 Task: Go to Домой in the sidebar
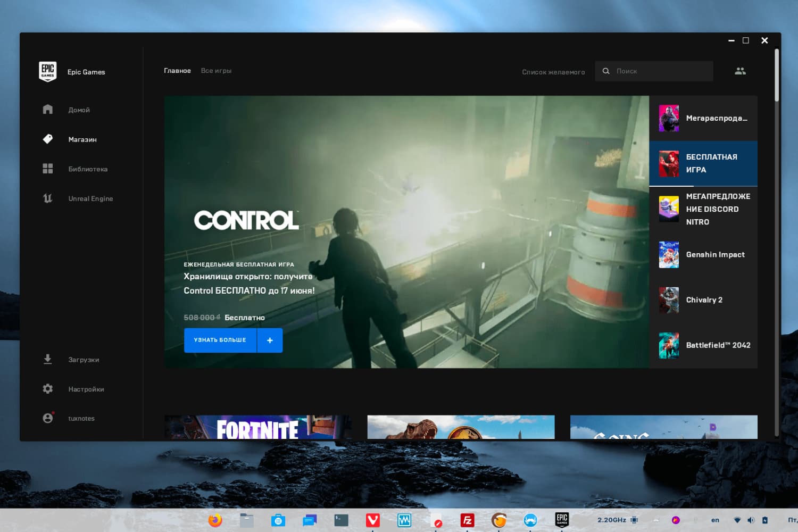click(79, 110)
